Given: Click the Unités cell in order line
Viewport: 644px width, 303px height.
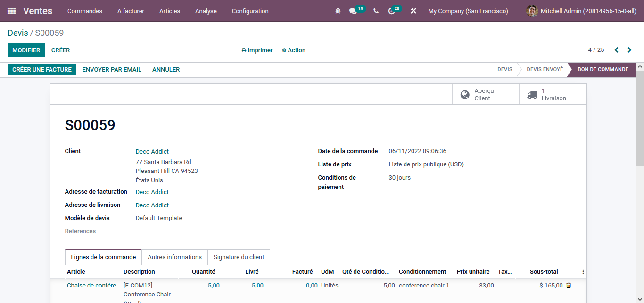Looking at the screenshot, I should tap(330, 286).
